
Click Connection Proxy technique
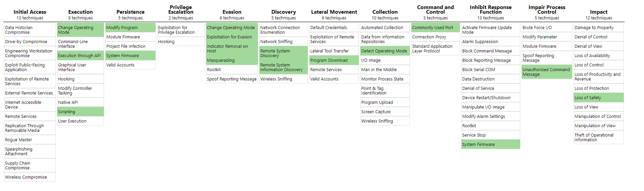click(x=435, y=37)
